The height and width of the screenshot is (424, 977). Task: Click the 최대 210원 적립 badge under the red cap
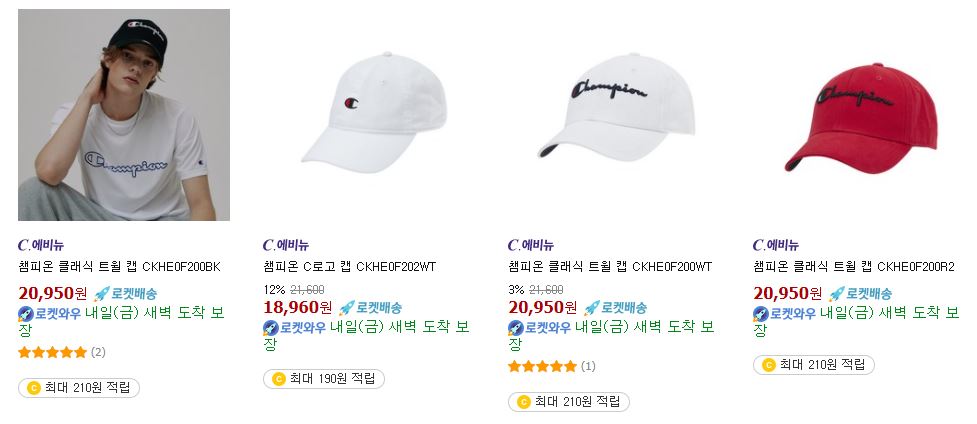(814, 365)
